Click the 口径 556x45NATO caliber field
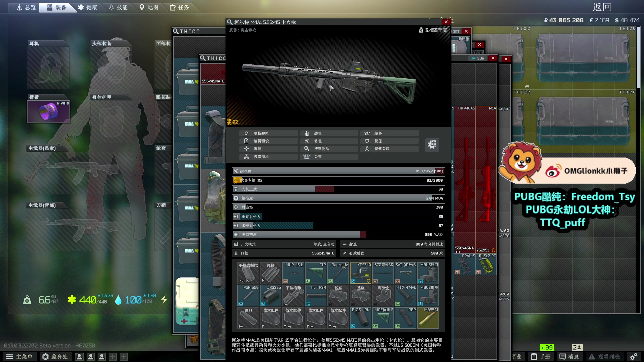The image size is (644, 362). [284, 253]
